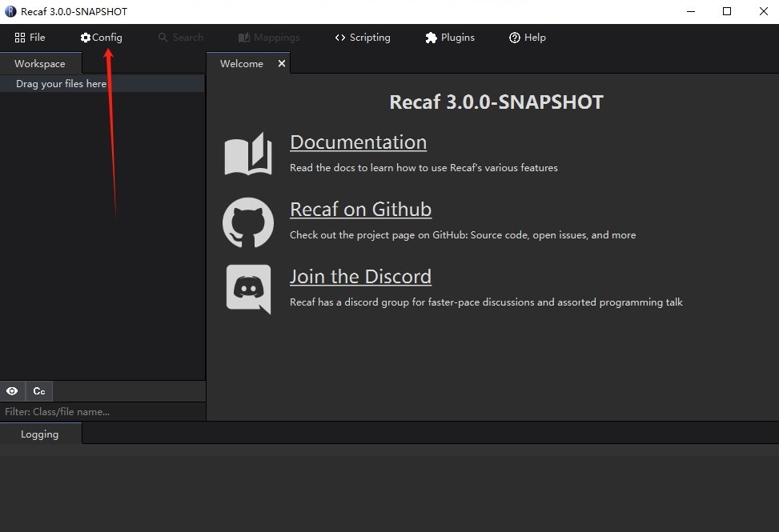Viewport: 779px width, 532px height.
Task: Toggle the case-sensitive Cc filter button
Action: [x=38, y=391]
